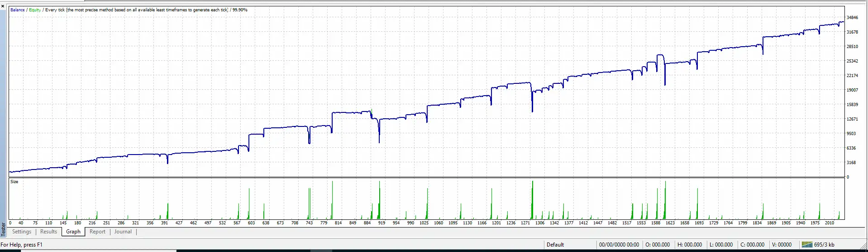Image resolution: width=868 pixels, height=252 pixels.
Task: Click the Default profile in status bar
Action: 555,245
